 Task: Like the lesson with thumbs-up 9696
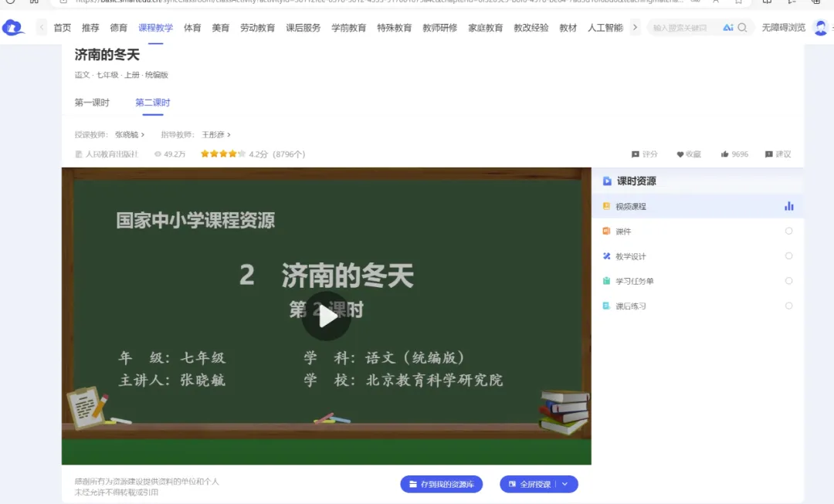pos(734,154)
